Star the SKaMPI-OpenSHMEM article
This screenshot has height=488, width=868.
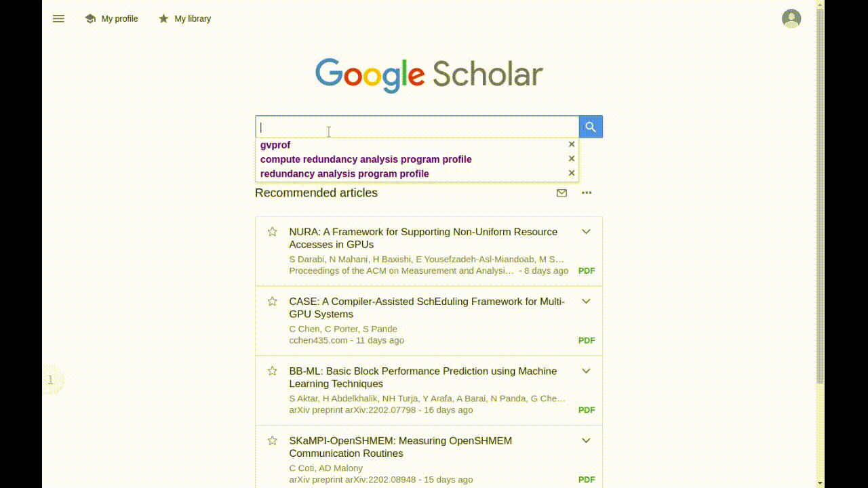(x=272, y=441)
